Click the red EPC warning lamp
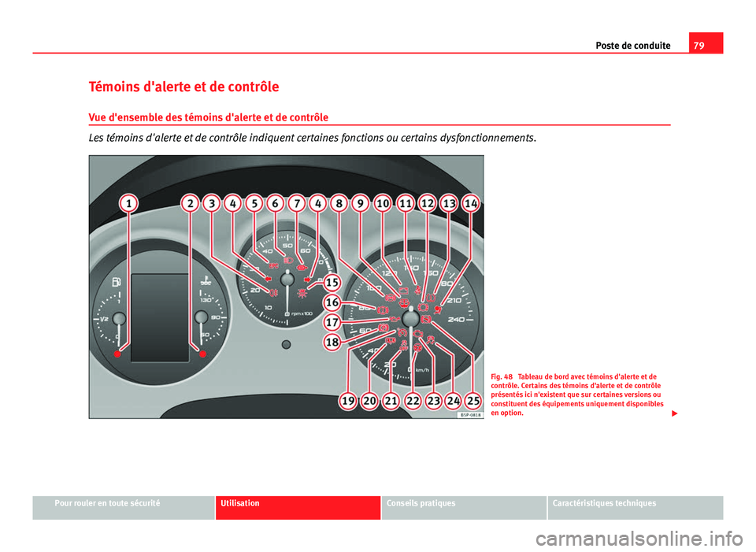Screen dimensions: 756x552 (273, 265)
